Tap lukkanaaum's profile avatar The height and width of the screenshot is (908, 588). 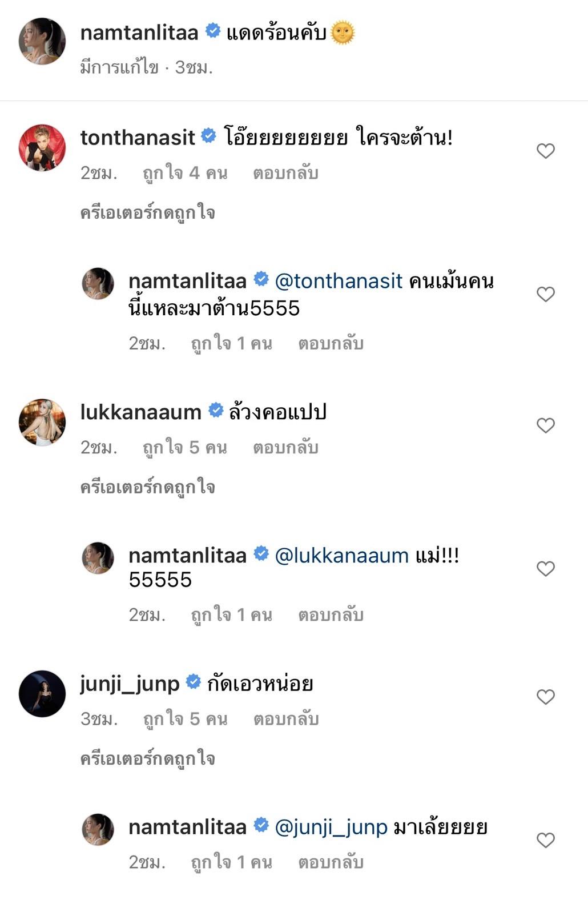click(42, 422)
